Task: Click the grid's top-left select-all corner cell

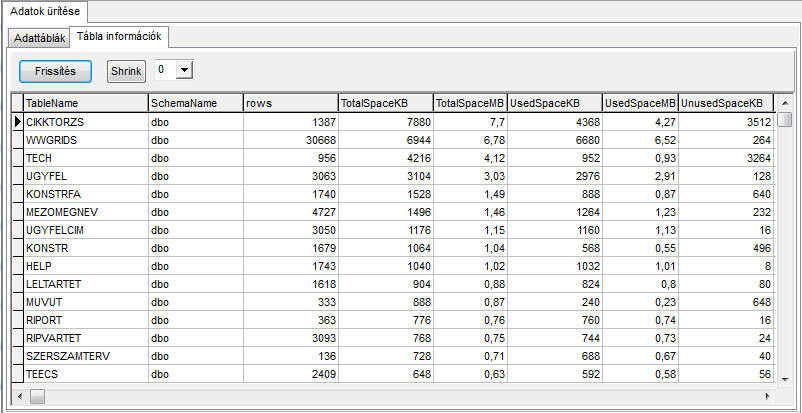Action: point(18,103)
